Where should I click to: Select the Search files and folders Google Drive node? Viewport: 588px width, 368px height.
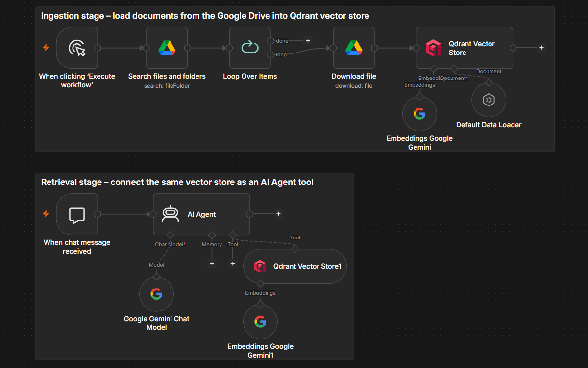tap(167, 48)
